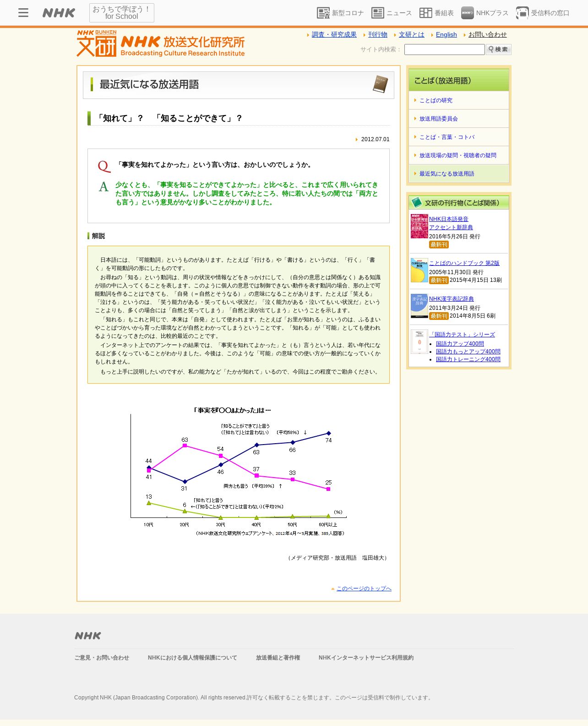Viewport: 588px width, 726px height.
Task: Open 「国語力テスト」シリーズ link
Action: [462, 335]
